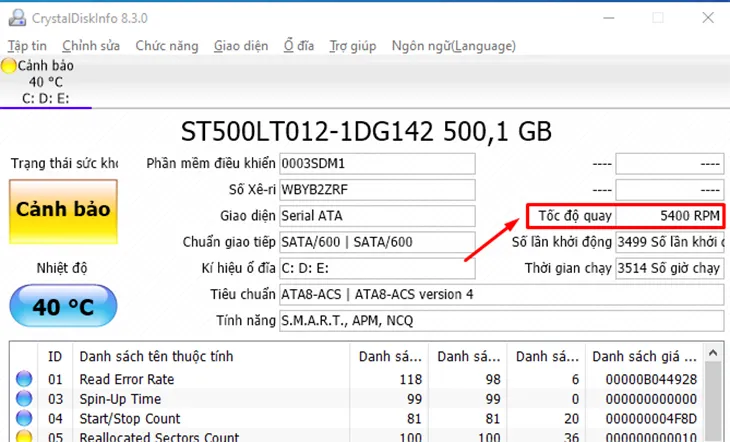Click the 5400 RPM rotation speed field
The height and width of the screenshot is (442, 730).
point(668,215)
